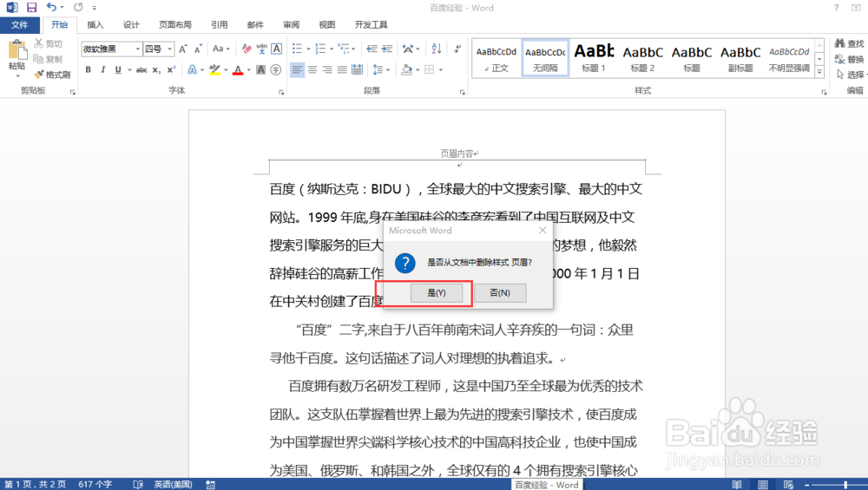Switch to the Design (设计) tab

[x=131, y=25]
